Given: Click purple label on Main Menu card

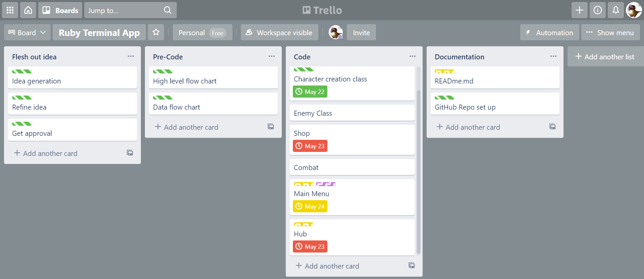Looking at the screenshot, I should (326, 184).
